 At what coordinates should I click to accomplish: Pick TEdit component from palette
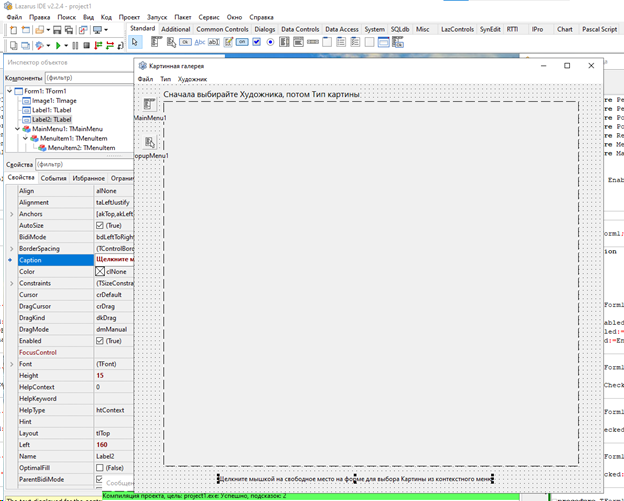coord(214,42)
